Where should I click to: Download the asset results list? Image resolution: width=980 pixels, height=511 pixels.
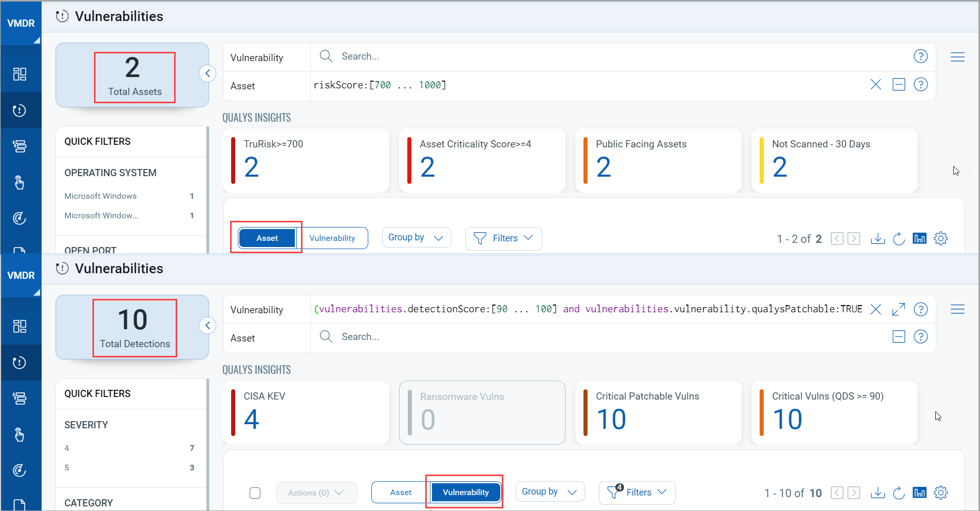[878, 238]
